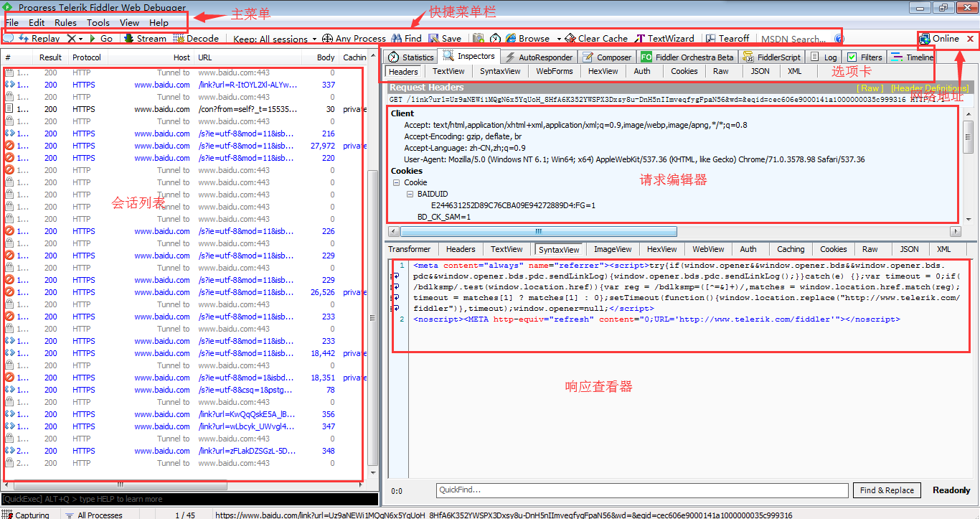
Task: Open the Fiddler Orchestra Beta tab
Action: [x=687, y=57]
